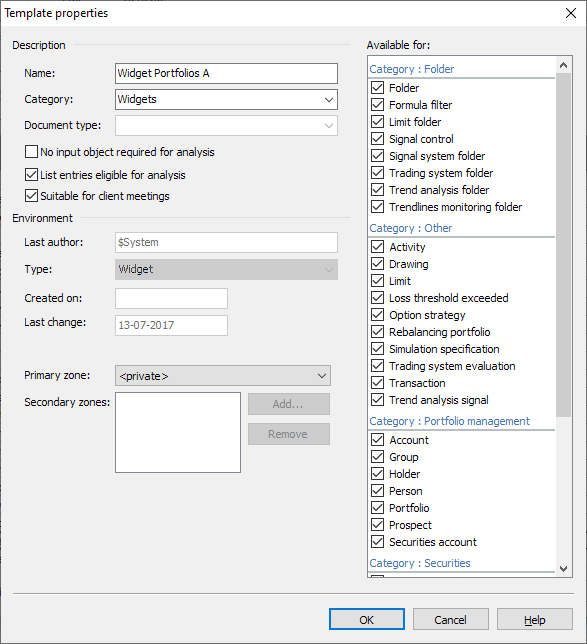Click the scroll down arrow in Available for list
Image resolution: width=587 pixels, height=644 pixels.
point(564,569)
